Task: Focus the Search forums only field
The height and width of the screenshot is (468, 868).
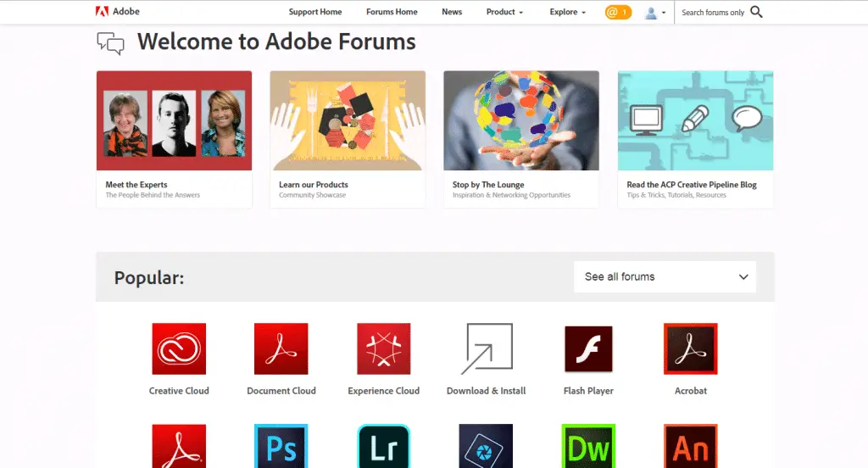Action: [713, 12]
